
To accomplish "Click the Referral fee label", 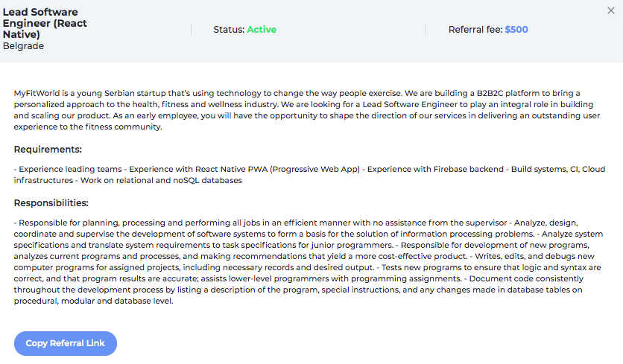I will tap(475, 30).
